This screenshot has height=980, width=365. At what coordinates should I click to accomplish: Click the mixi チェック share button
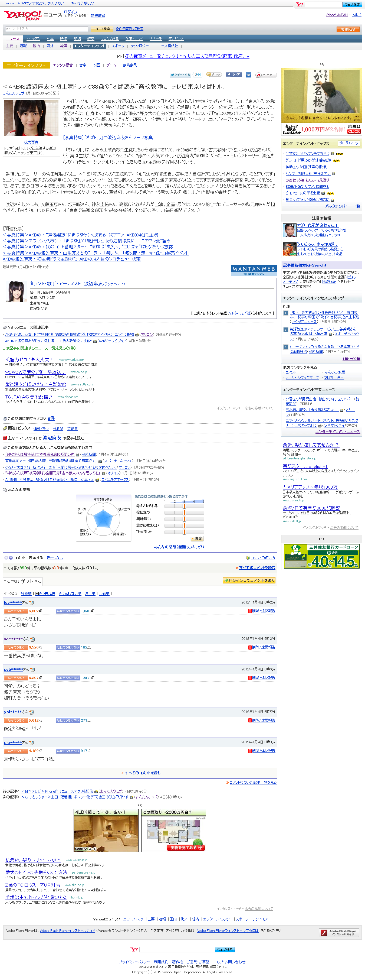[214, 74]
